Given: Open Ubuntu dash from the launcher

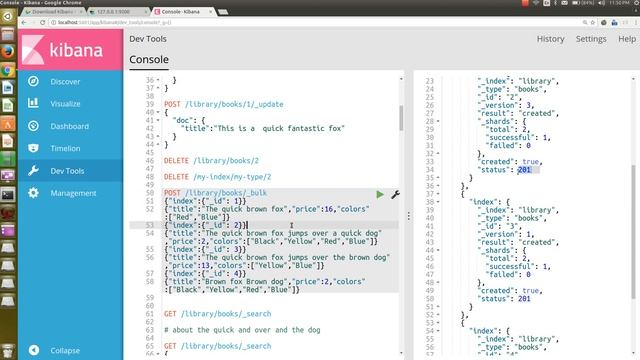Looking at the screenshot, I should (8, 16).
